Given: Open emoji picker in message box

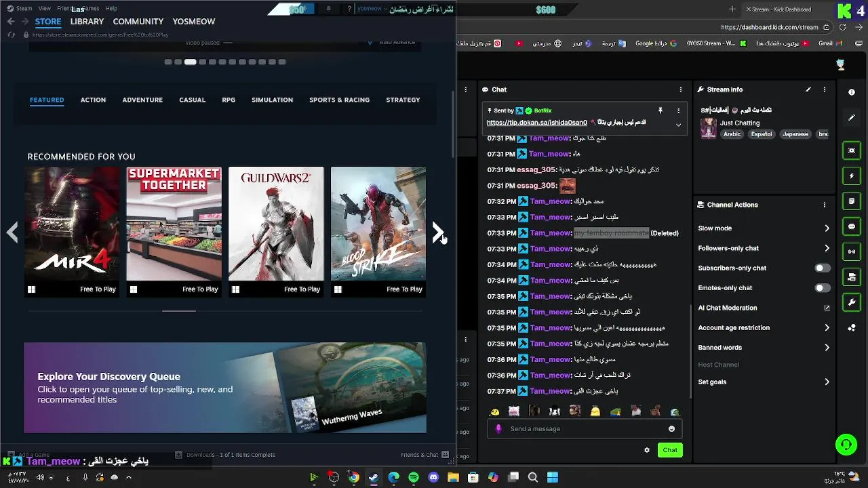Looking at the screenshot, I should 672,428.
